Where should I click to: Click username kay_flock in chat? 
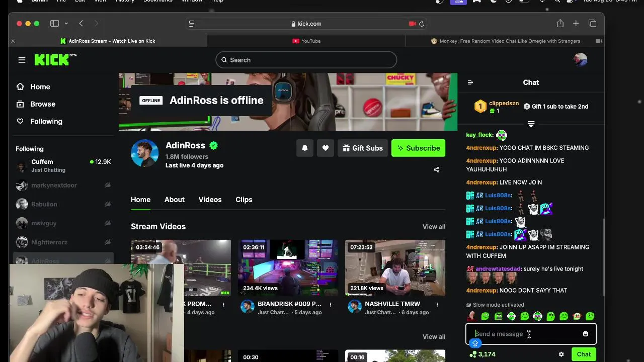[x=479, y=135]
